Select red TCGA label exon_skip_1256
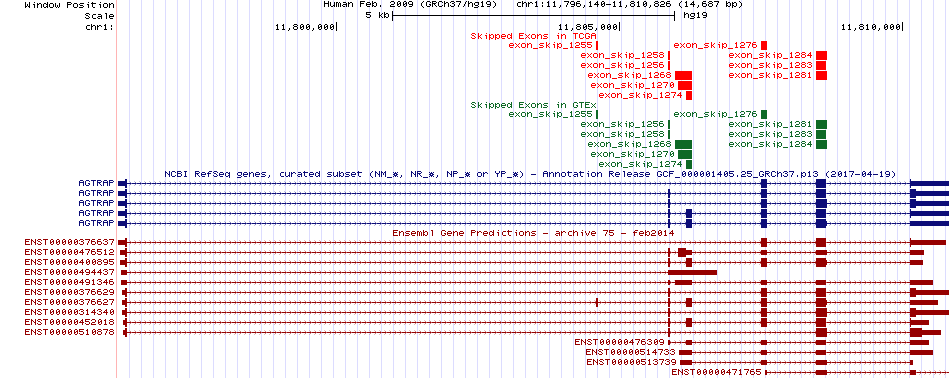Screen dimensions: 950x378 [623, 65]
